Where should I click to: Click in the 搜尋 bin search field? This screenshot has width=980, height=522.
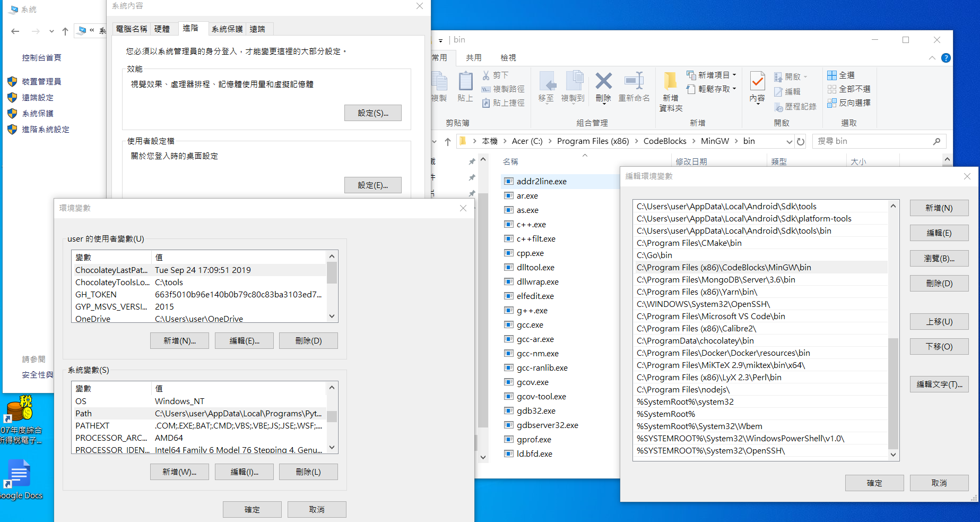[873, 141]
